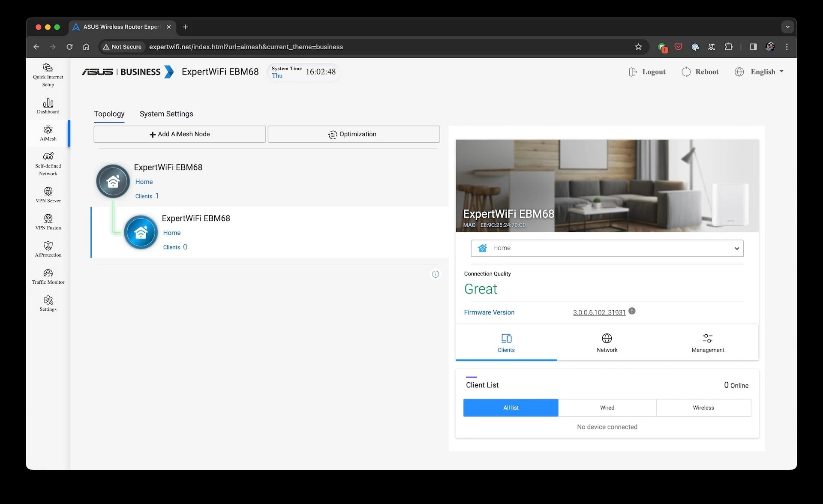This screenshot has height=504, width=823.
Task: Go back in browser history
Action: (36, 47)
